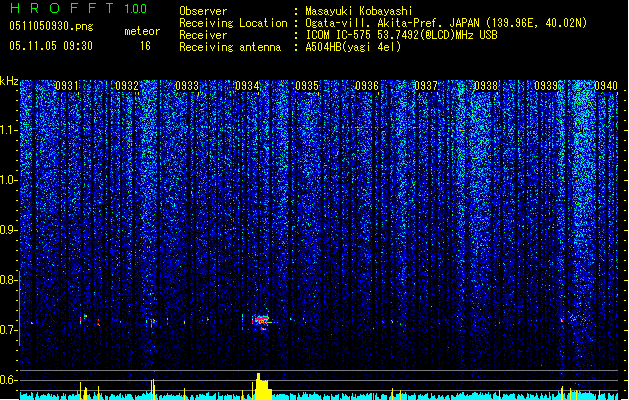Click the 'meteor' label
Image resolution: width=629 pixels, height=400 pixels.
142,31
